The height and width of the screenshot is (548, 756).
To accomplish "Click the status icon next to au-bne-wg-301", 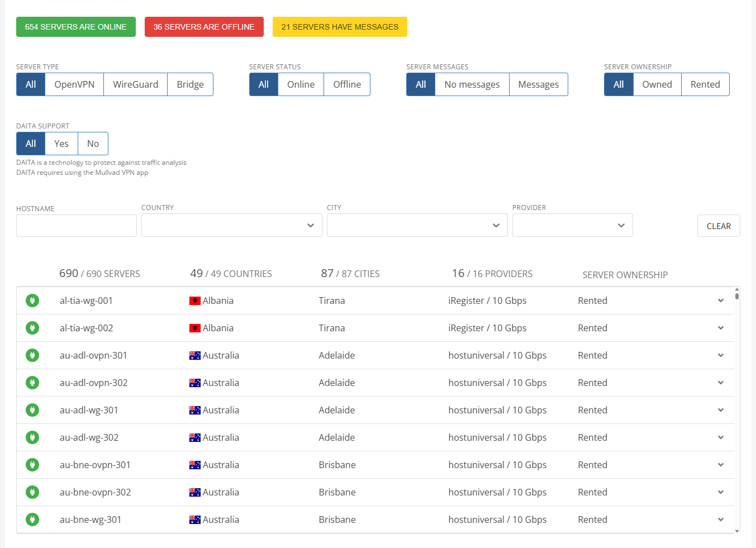I will [x=32, y=520].
